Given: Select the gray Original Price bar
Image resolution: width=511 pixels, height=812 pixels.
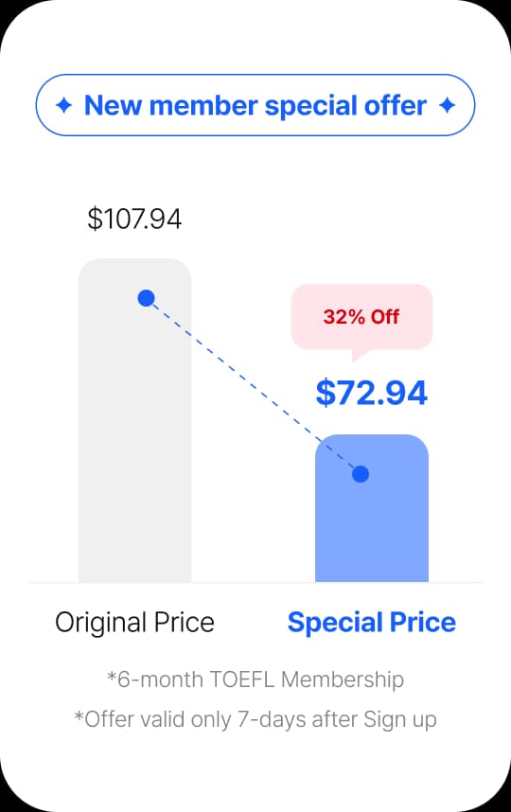Looking at the screenshot, I should click(x=134, y=420).
